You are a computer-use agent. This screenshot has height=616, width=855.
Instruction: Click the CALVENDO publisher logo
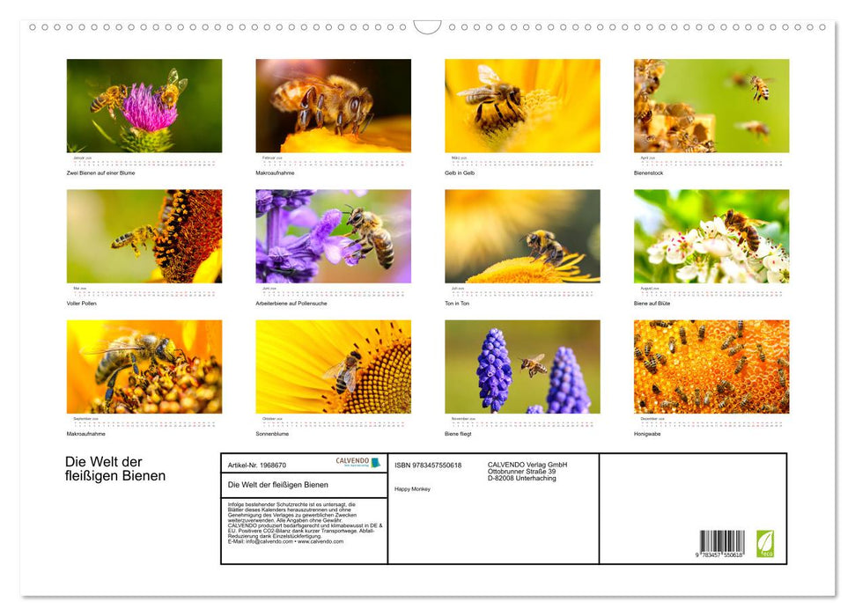[359, 464]
